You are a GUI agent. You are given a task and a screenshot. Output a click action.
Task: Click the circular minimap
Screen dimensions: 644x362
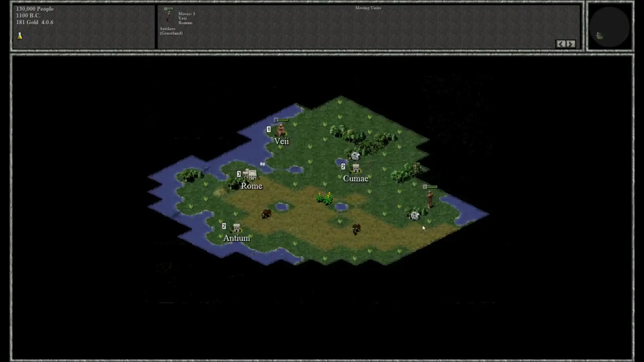[x=609, y=26]
